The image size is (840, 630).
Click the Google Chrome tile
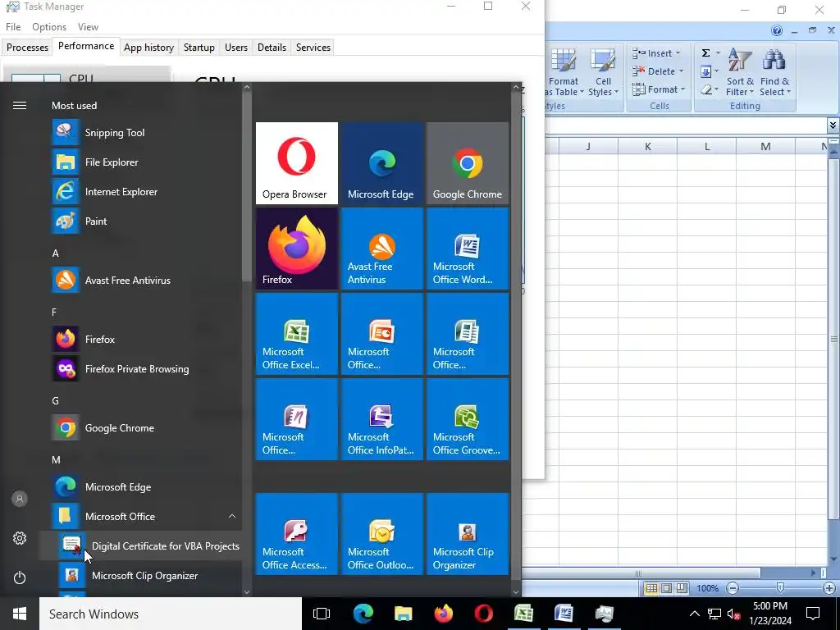[x=467, y=163]
